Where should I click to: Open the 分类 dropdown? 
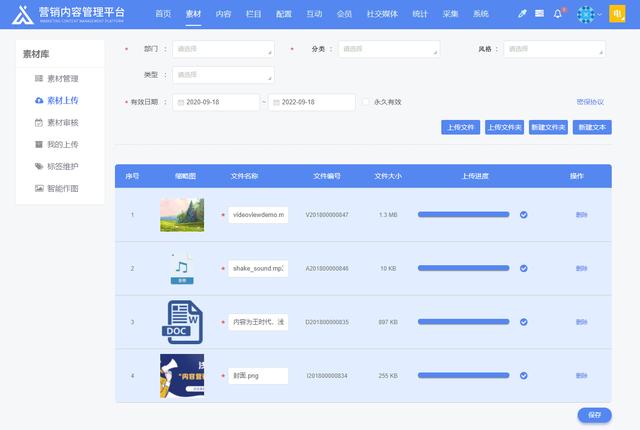tap(388, 48)
